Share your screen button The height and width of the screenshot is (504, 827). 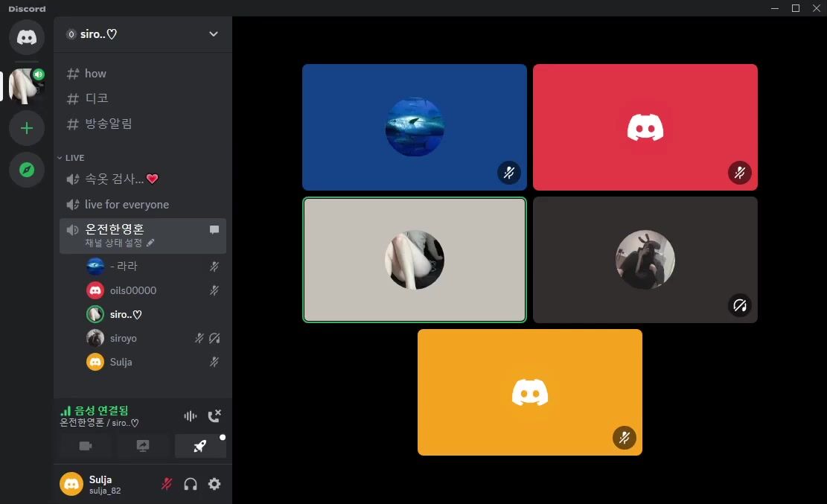143,447
